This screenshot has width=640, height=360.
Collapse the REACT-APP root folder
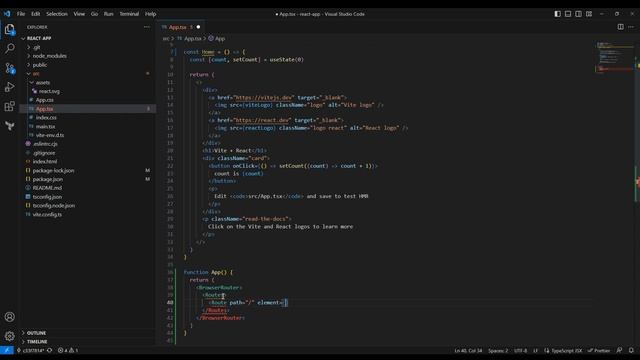39,38
